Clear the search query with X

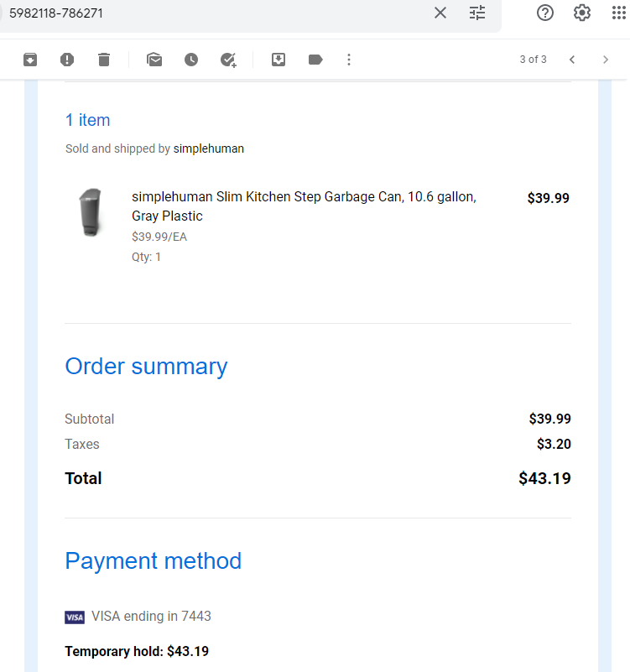point(440,13)
